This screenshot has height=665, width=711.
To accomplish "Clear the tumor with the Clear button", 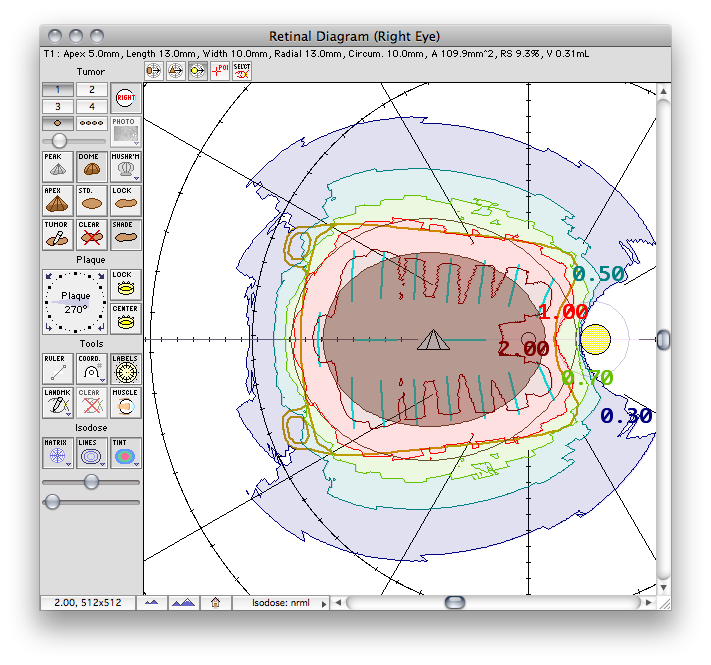I will click(x=92, y=234).
